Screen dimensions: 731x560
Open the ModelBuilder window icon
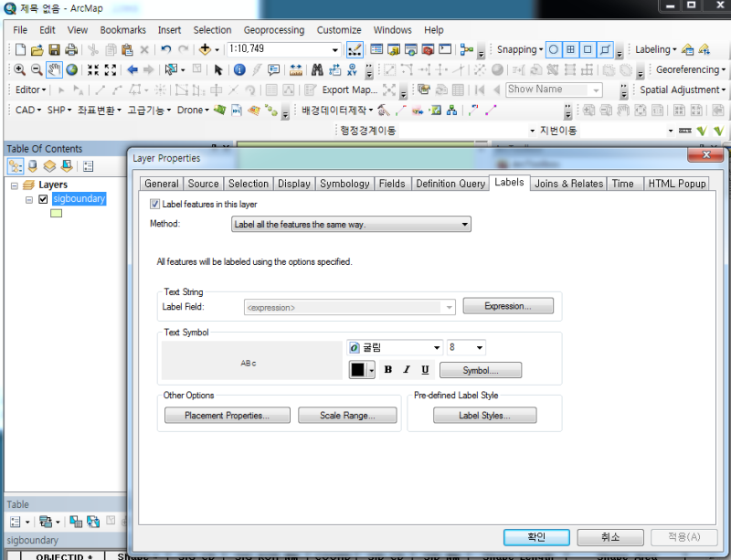pyautogui.click(x=466, y=49)
